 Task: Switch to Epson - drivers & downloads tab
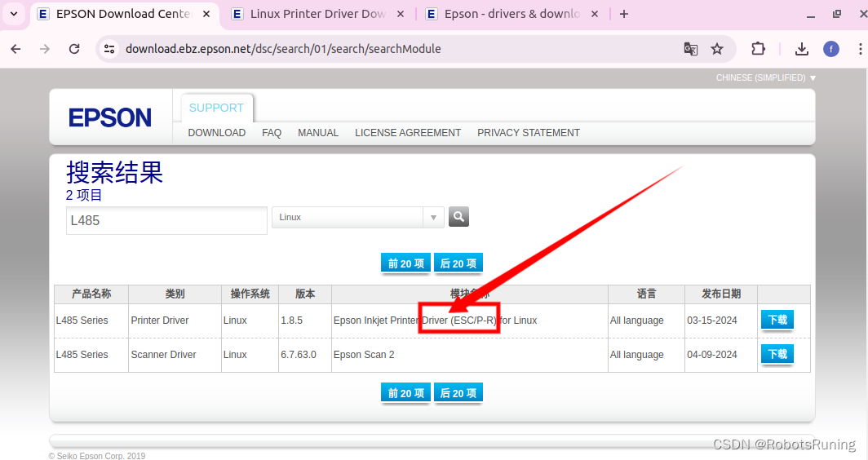[x=512, y=14]
